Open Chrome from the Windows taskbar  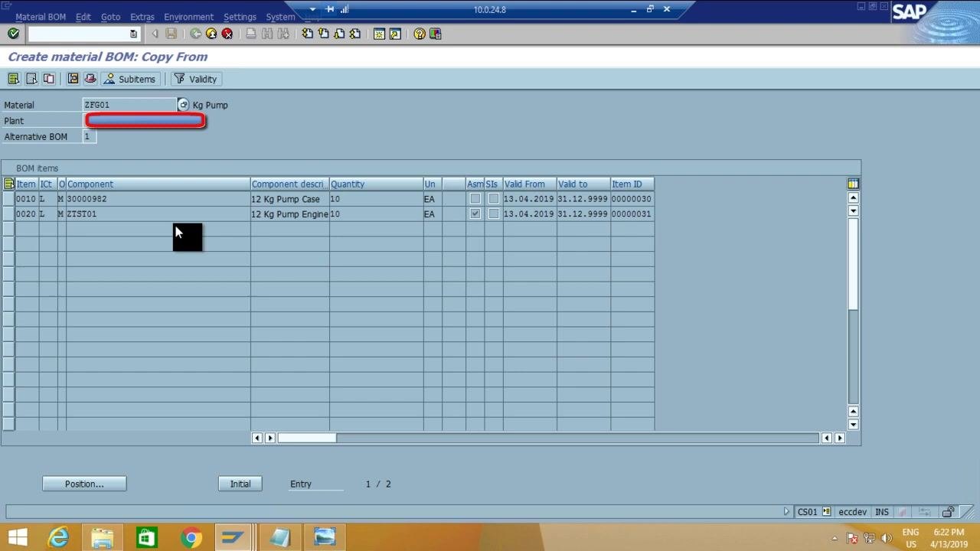point(191,537)
